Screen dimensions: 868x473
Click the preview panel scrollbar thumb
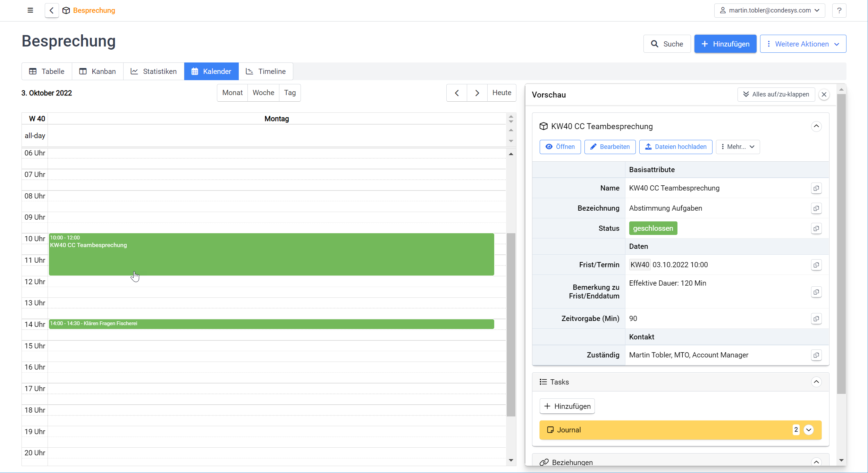click(841, 244)
